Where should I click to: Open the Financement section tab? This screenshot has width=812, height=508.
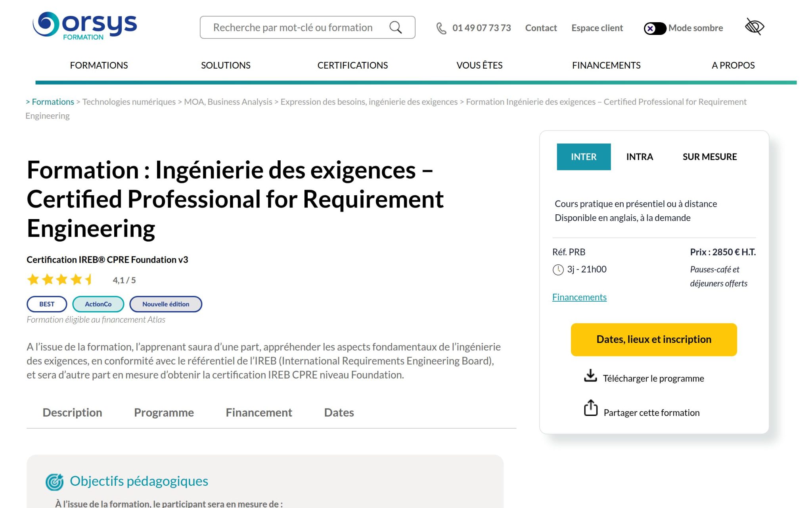tap(259, 413)
